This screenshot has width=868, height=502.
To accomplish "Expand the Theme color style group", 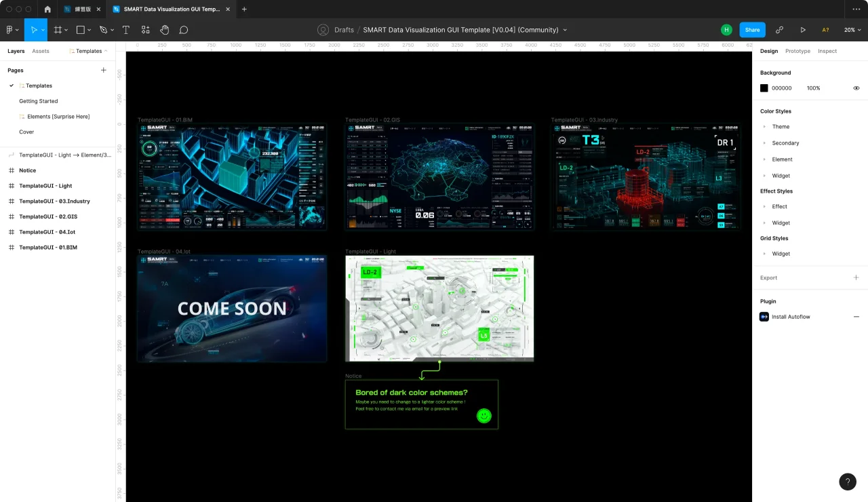I will coord(765,127).
